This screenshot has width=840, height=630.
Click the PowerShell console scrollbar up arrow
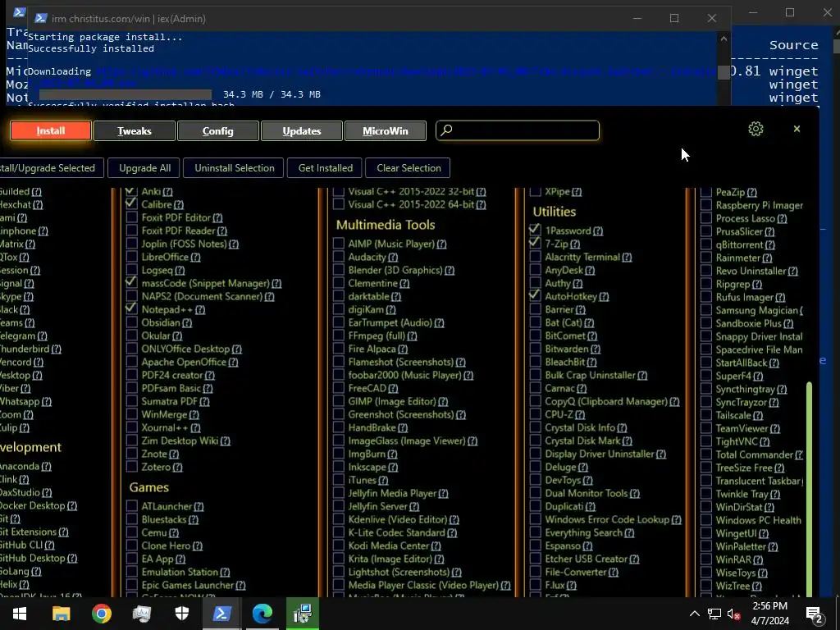tap(724, 39)
